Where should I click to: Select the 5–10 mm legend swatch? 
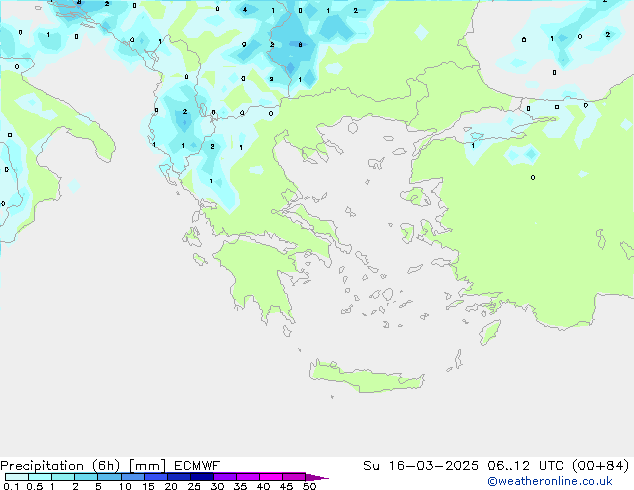(109, 477)
